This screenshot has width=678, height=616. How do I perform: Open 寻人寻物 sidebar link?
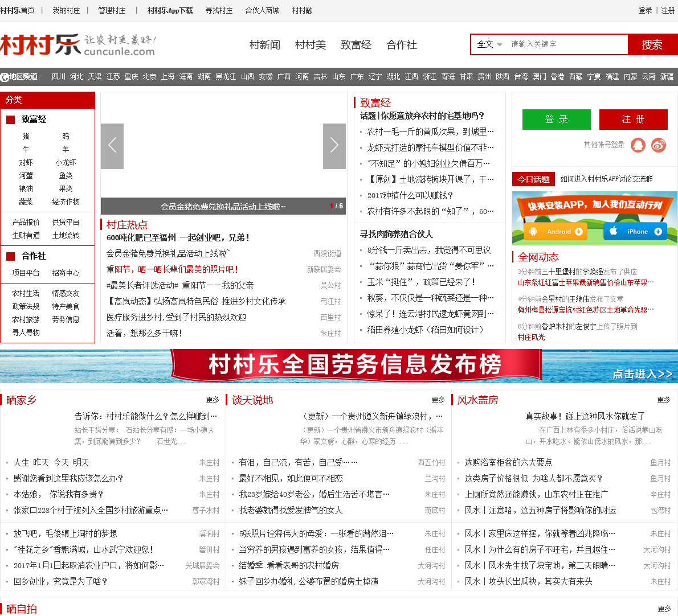coord(26,332)
